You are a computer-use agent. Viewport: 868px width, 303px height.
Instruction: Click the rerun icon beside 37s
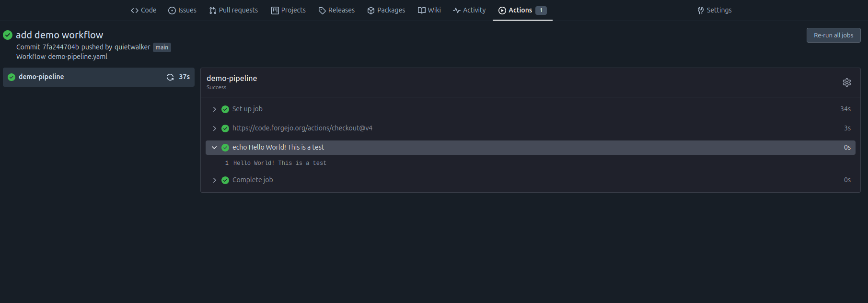click(170, 77)
